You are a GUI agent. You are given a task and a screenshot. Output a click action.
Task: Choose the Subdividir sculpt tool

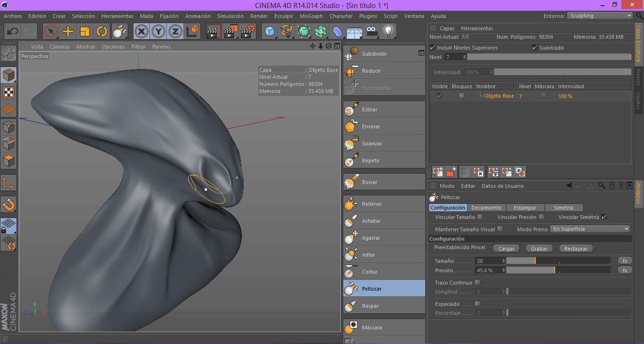point(384,54)
